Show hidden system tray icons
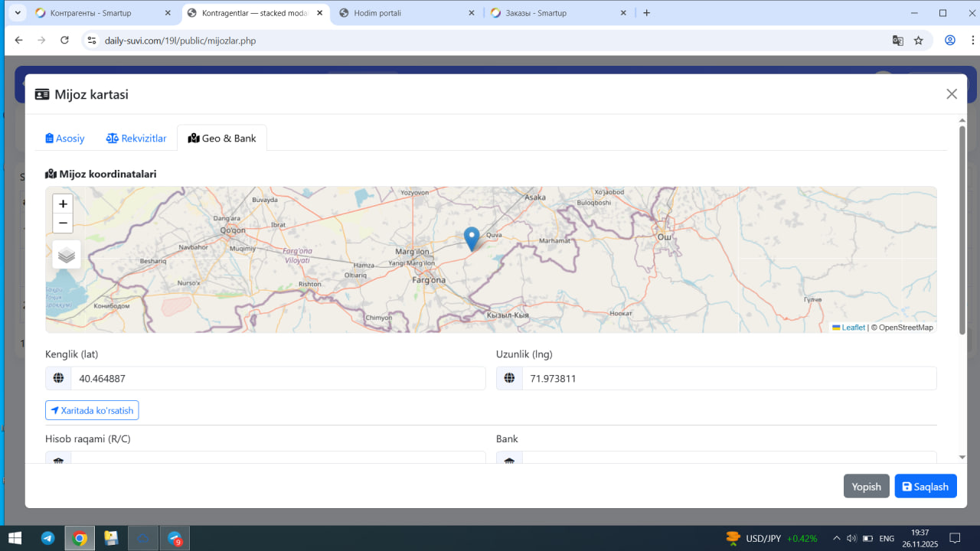 pos(836,538)
